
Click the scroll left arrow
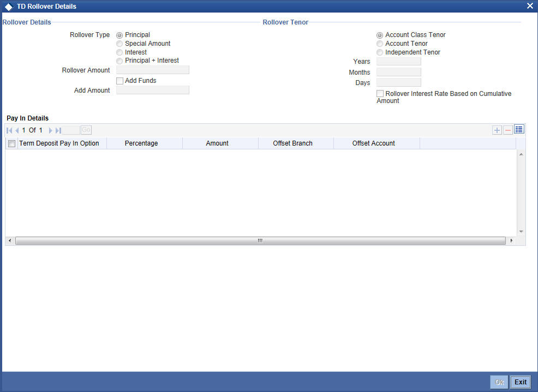pyautogui.click(x=10, y=241)
